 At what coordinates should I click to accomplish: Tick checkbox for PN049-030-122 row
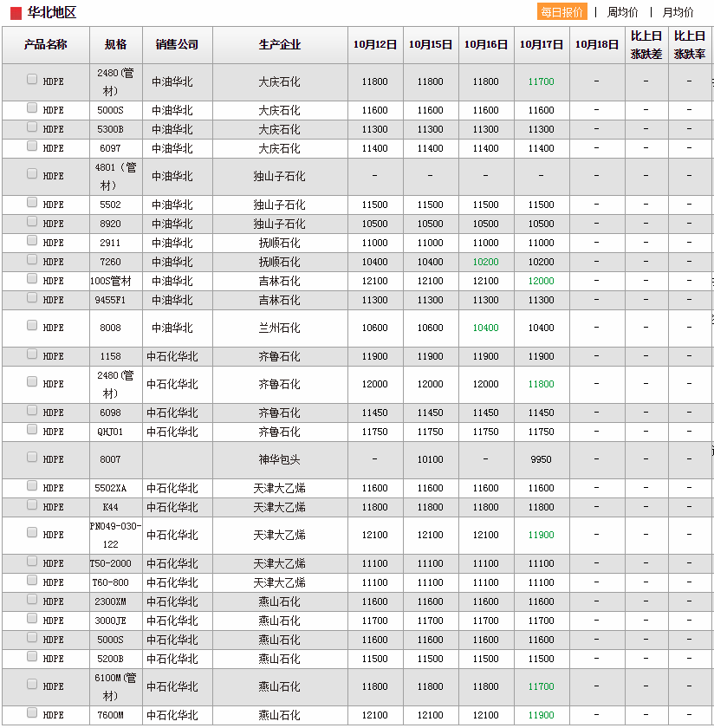(31, 532)
